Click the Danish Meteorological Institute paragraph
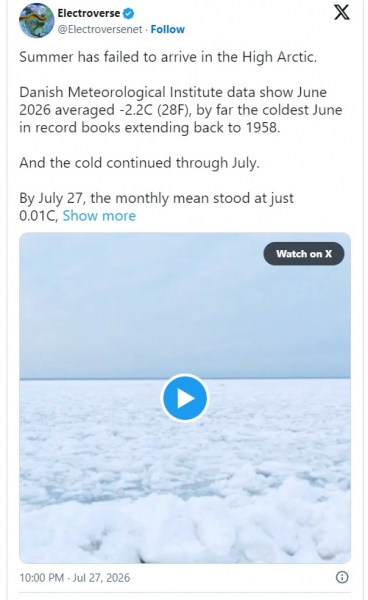 click(x=181, y=110)
